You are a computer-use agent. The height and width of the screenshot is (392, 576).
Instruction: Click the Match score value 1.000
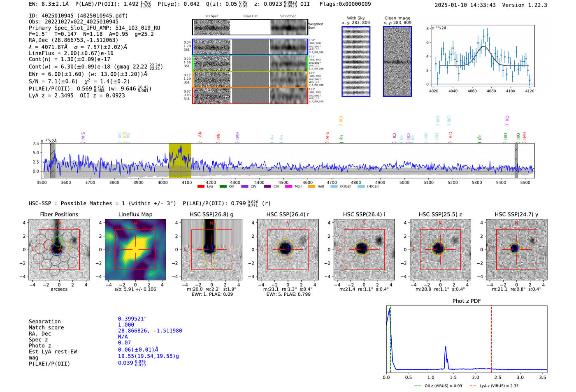[x=126, y=325]
